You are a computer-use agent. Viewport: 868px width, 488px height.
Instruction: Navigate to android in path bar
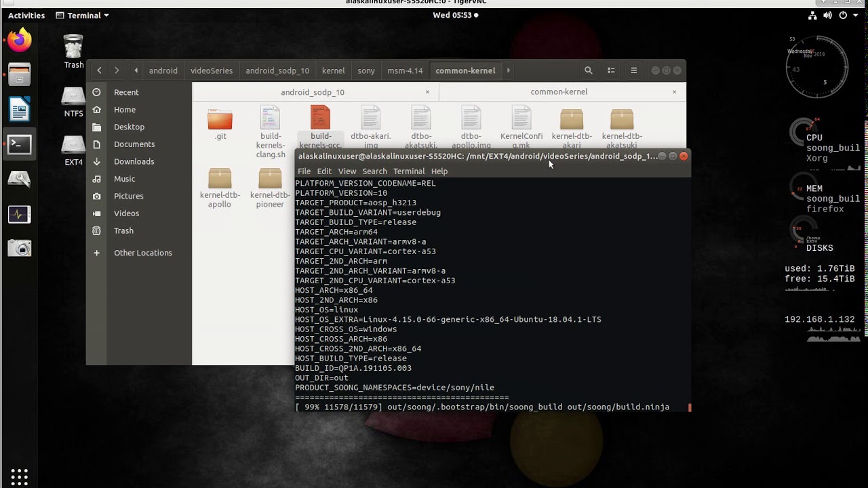coord(163,70)
